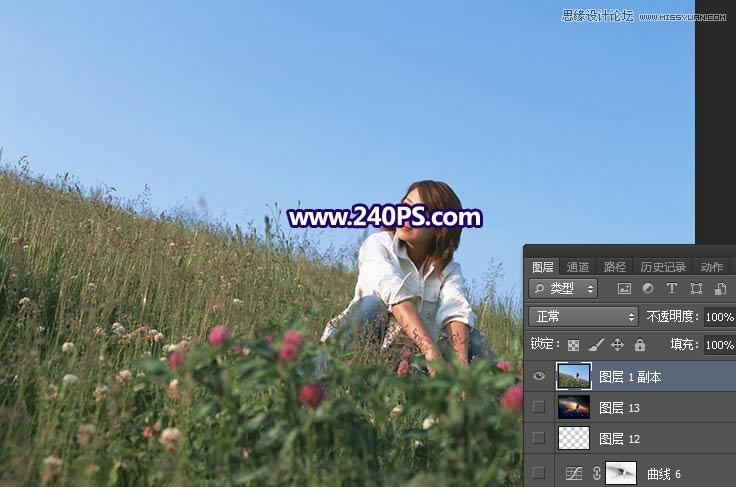
Task: Select the 图层 12 transparent thumbnail
Action: click(x=574, y=438)
